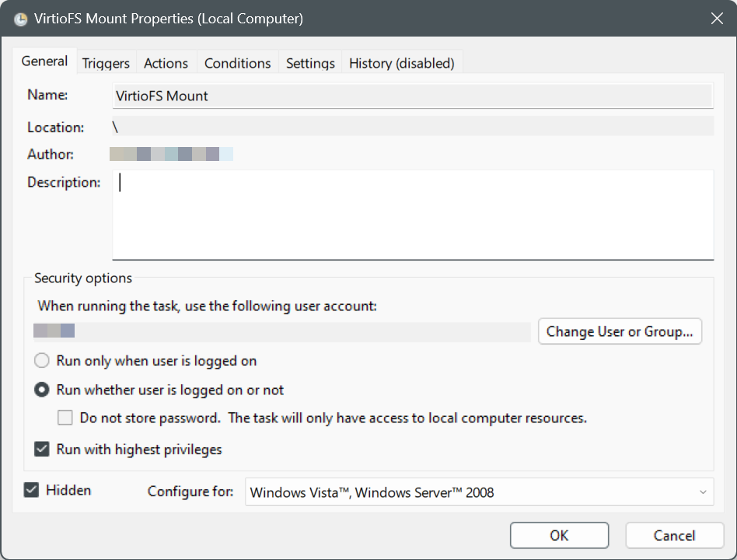
Task: Toggle the Hidden checkbox
Action: click(x=31, y=490)
